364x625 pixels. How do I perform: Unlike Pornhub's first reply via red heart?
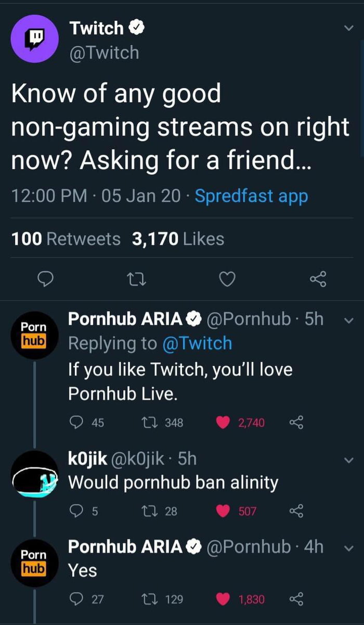click(224, 422)
